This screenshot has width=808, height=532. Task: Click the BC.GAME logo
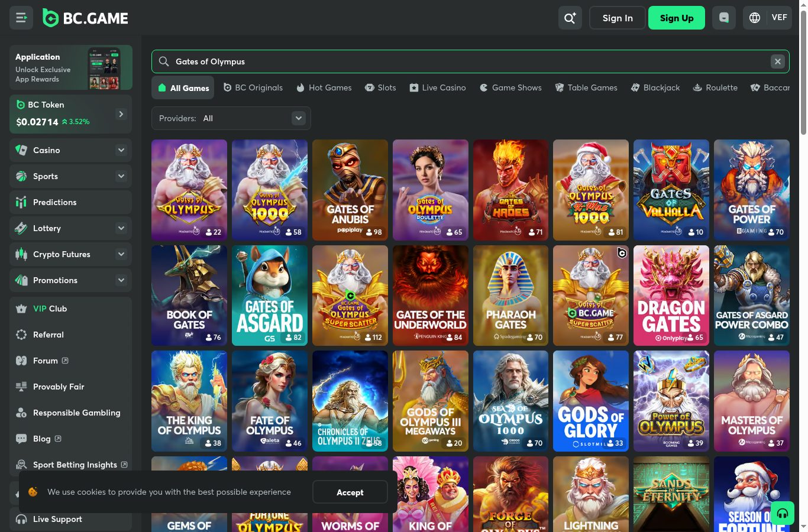86,18
